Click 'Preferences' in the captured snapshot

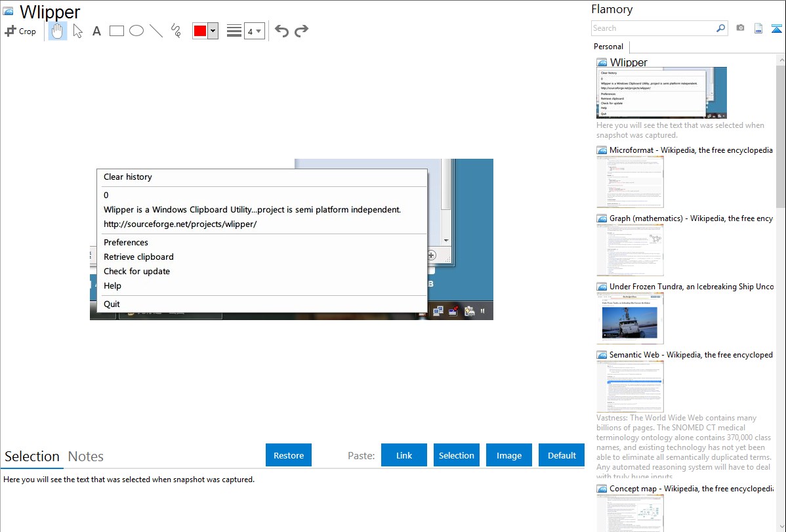(126, 242)
